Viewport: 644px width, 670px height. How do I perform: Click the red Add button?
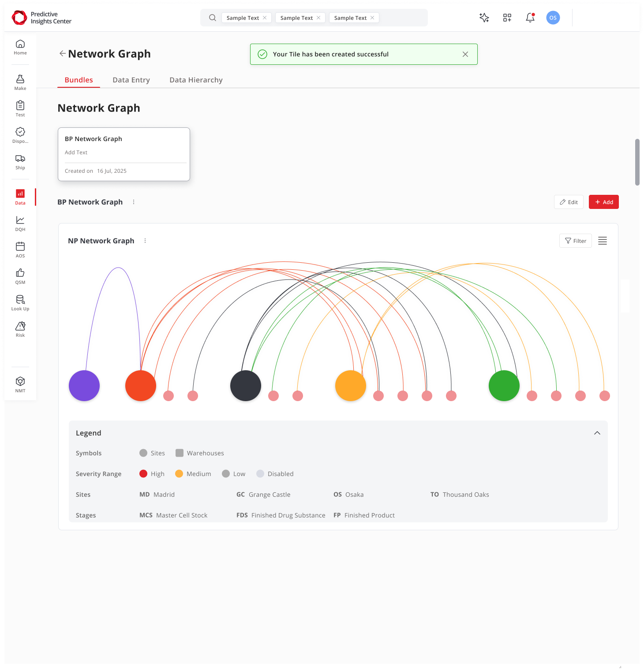603,202
